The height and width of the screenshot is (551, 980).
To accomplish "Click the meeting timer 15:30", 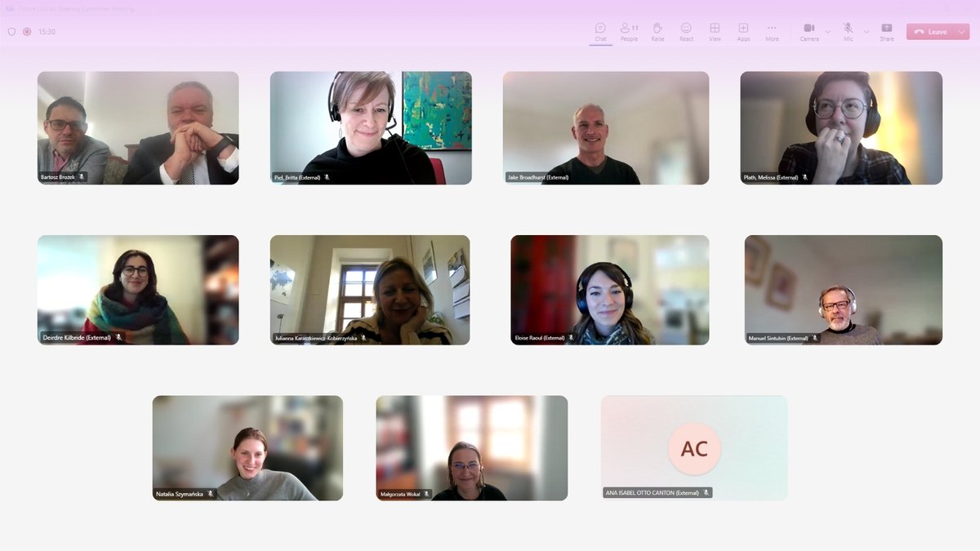I will [47, 32].
